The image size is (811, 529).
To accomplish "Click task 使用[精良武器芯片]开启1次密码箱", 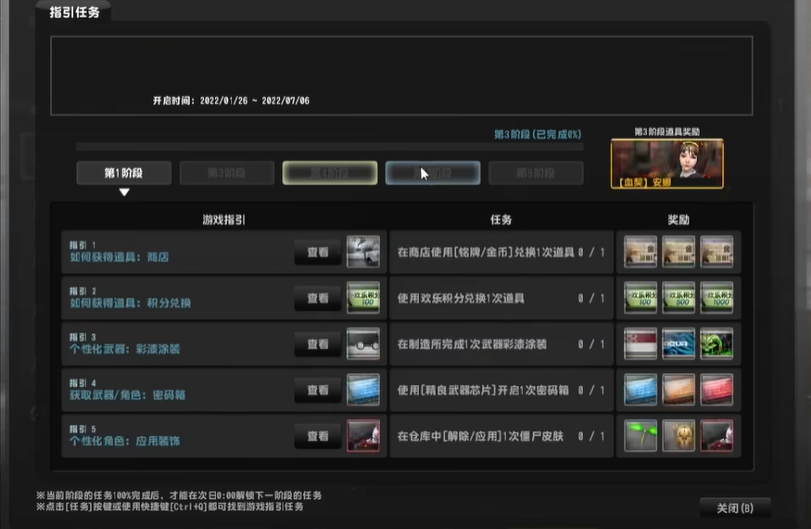I will [483, 390].
